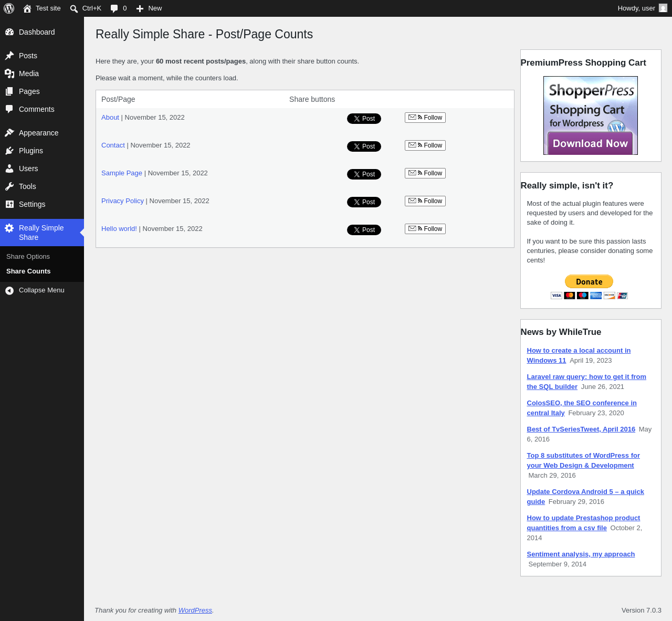672x621 pixels.
Task: Click Follow button in Hello world! row
Action: 425,229
